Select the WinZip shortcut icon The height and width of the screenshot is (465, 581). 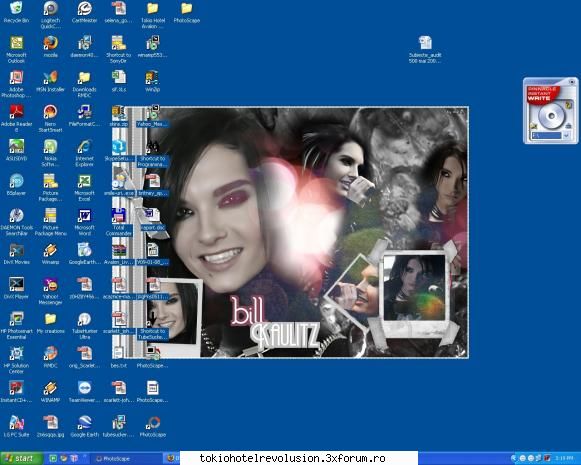tap(153, 82)
